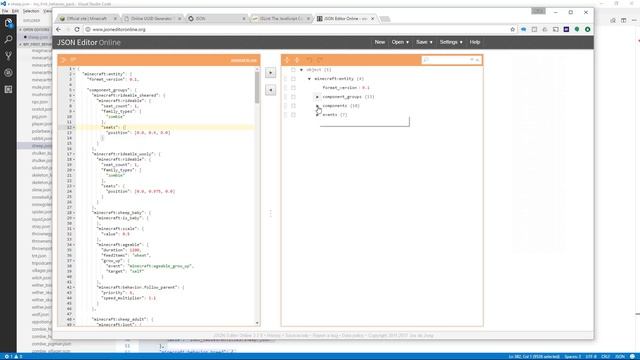The height and width of the screenshot is (360, 640).
Task: Expand the component_groups tree node
Action: point(317,97)
